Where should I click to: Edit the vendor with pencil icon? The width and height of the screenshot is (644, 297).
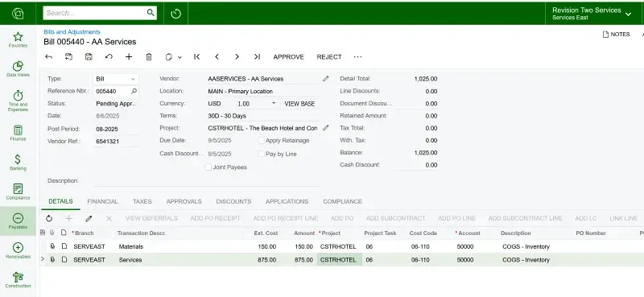pos(326,78)
